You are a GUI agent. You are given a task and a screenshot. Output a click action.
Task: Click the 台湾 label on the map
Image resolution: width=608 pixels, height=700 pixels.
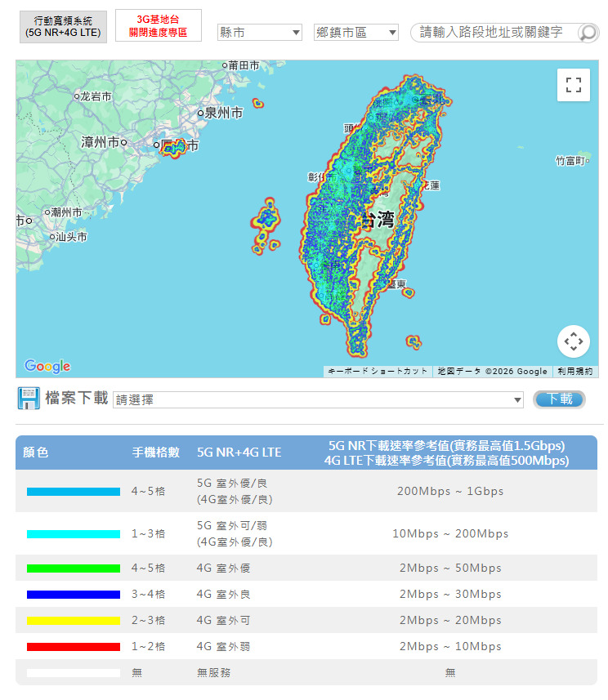(x=378, y=220)
